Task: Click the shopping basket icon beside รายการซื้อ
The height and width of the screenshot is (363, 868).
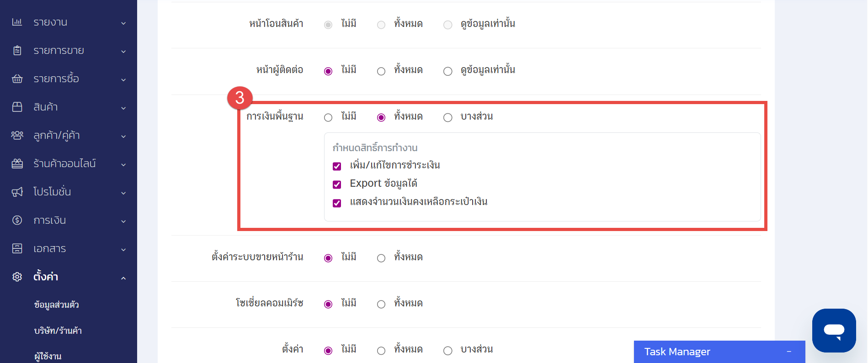Action: pos(17,79)
